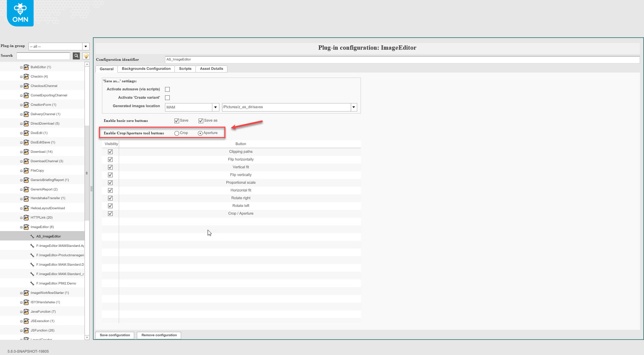Open the Asset Details tab
This screenshot has height=355, width=644.
211,69
